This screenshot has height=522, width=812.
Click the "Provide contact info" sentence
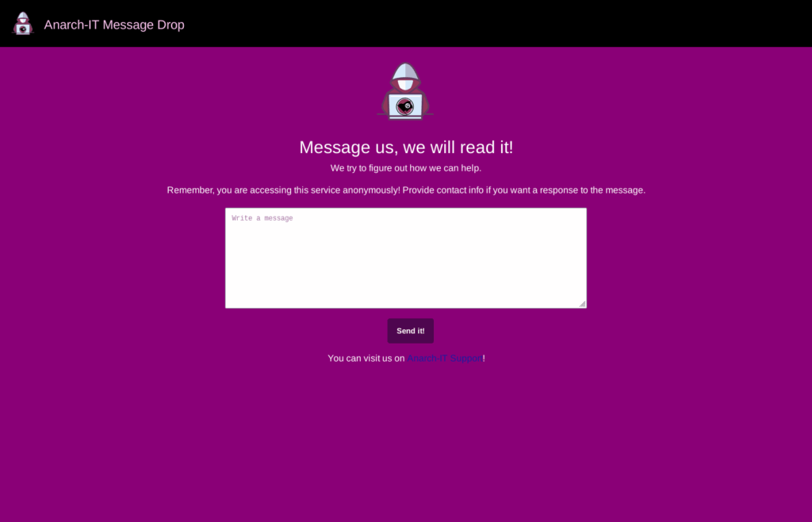pyautogui.click(x=524, y=190)
